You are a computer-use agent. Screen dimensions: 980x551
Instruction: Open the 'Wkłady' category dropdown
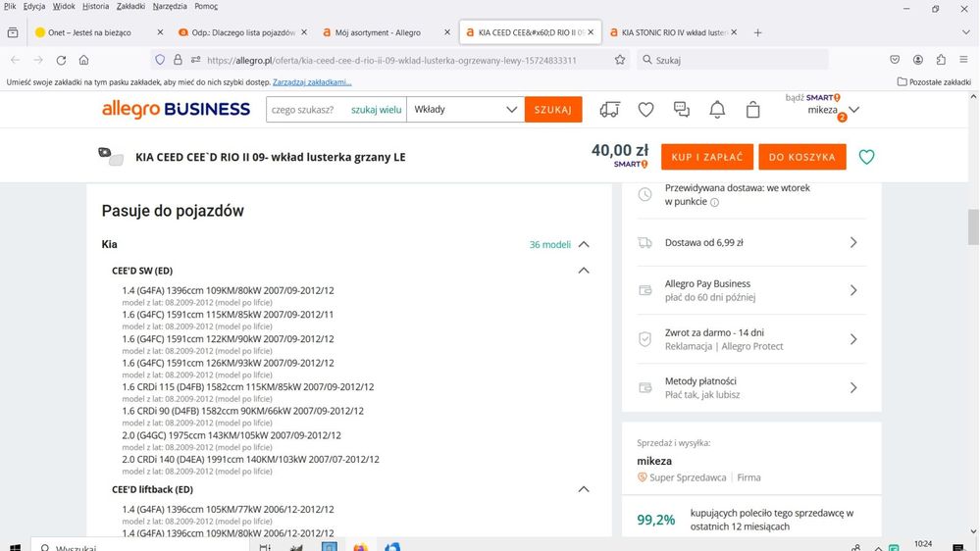(x=466, y=110)
